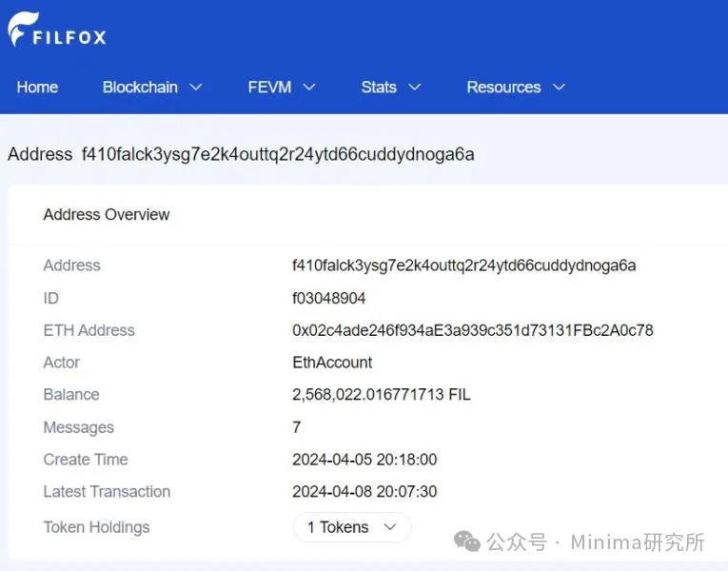This screenshot has width=728, height=571.
Task: Click the Filfox fox logo icon
Action: [x=21, y=30]
